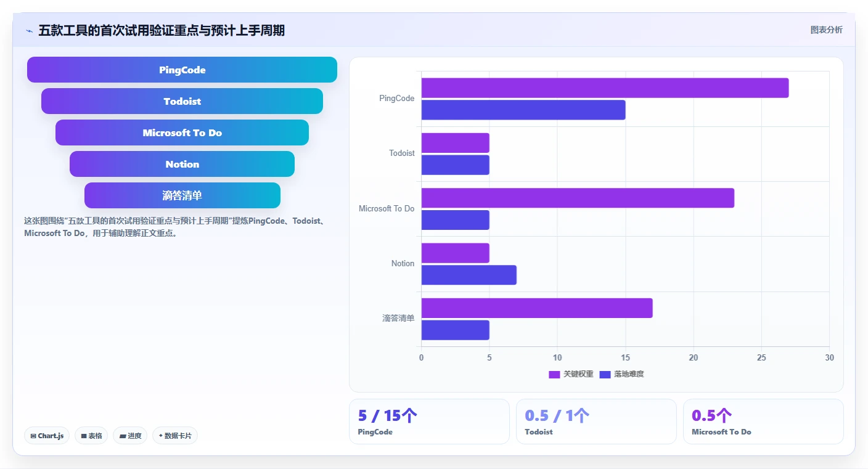
Task: Click Notion's blue 落地难度 bar
Action: click(469, 275)
